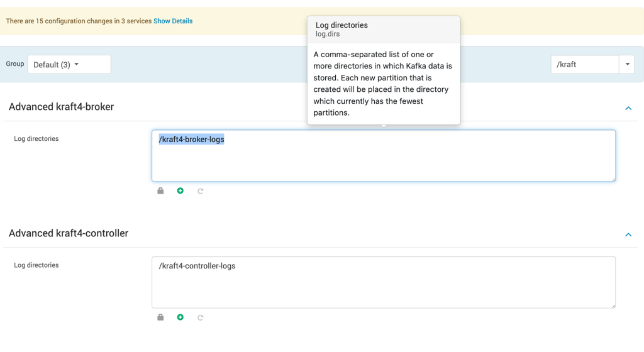Image resolution: width=644 pixels, height=352 pixels.
Task: Click the Advanced kraft4-controller heading
Action: coord(69,233)
